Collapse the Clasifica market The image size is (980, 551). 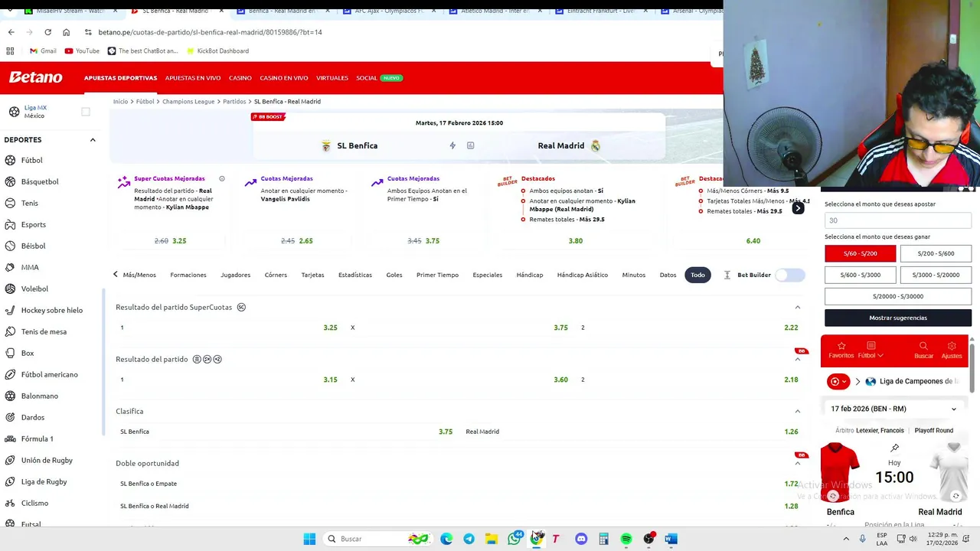point(797,411)
